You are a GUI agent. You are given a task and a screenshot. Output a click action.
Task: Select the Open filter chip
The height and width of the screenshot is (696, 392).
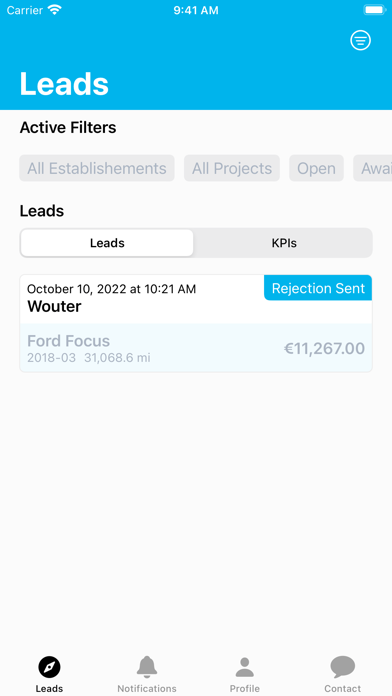(x=317, y=168)
